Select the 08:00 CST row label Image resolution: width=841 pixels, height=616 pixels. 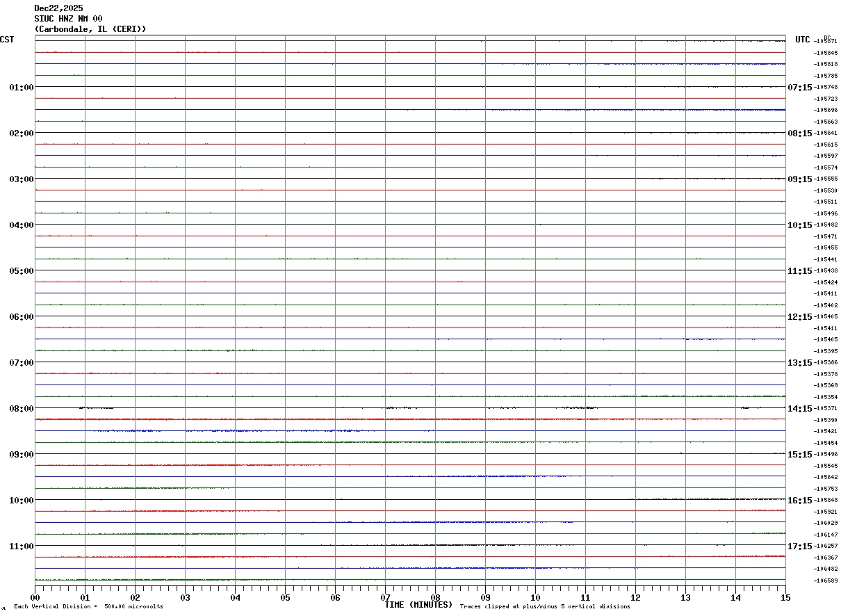22,408
